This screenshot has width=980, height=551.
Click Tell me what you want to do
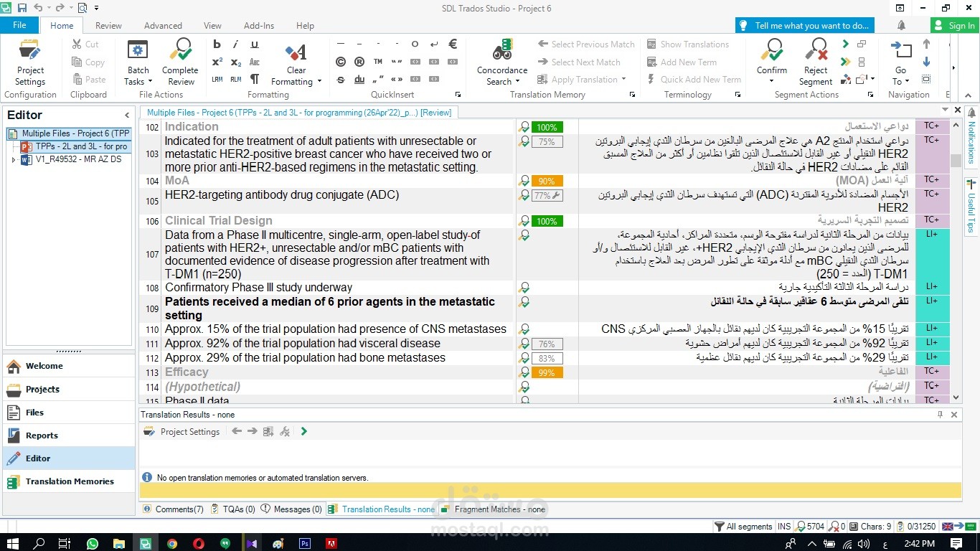coord(804,26)
